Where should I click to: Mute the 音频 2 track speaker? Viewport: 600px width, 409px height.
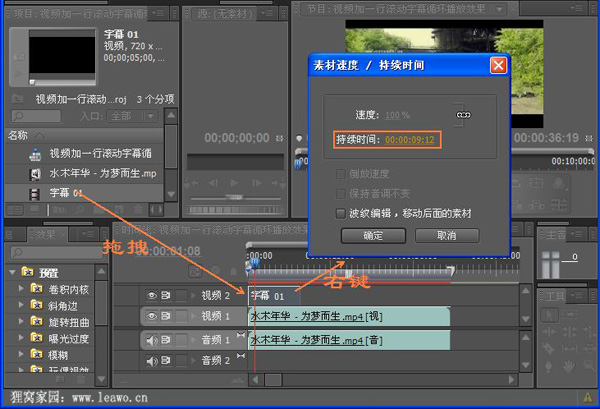(152, 360)
